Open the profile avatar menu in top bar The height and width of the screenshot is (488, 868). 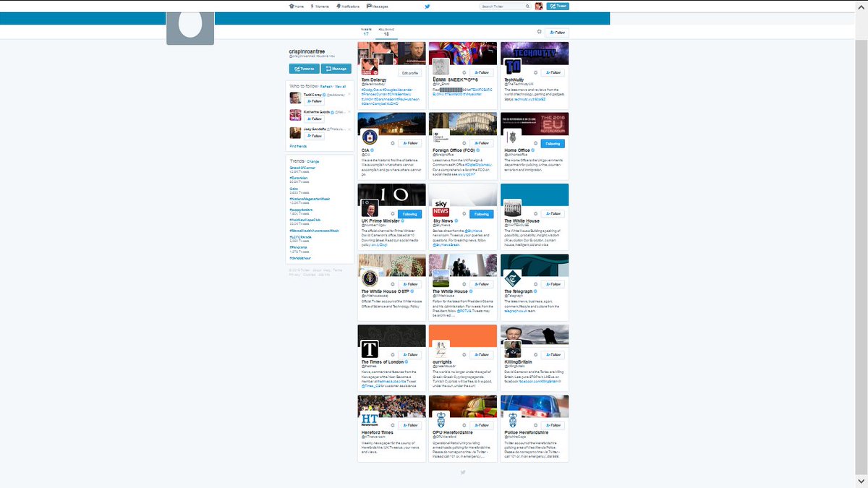click(x=539, y=6)
